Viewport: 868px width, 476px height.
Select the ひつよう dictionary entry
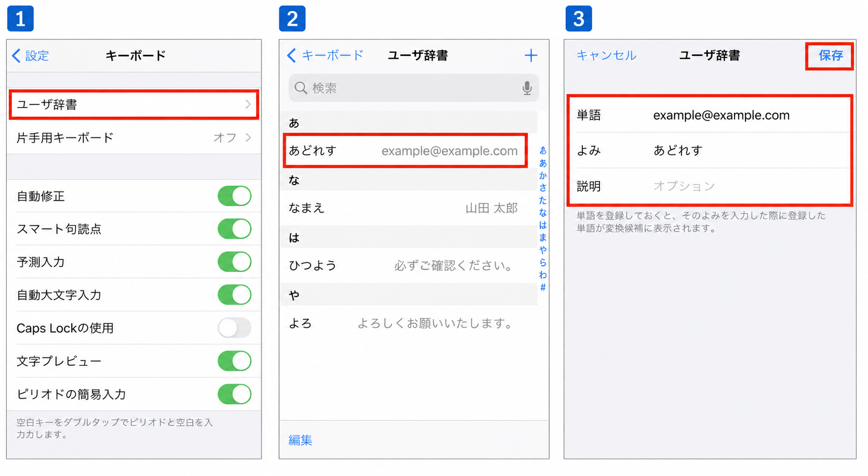pyautogui.click(x=408, y=265)
